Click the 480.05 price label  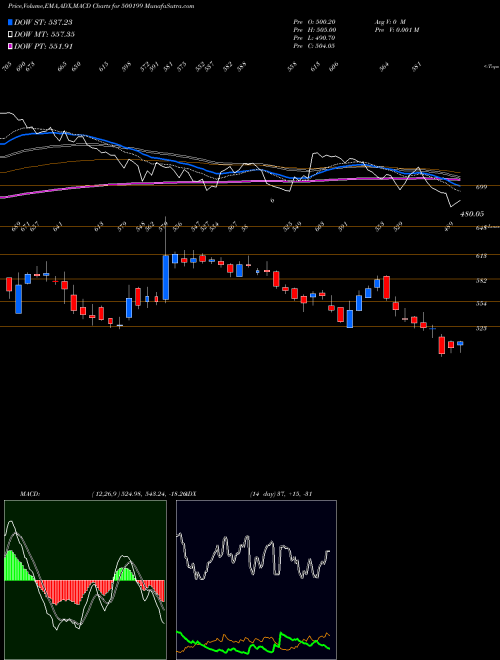[x=471, y=214]
